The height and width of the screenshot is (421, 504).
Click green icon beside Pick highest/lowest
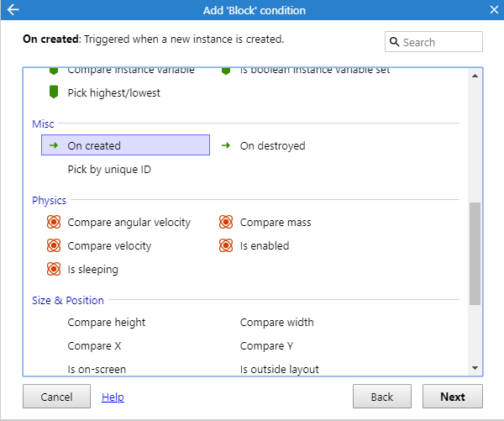[54, 92]
